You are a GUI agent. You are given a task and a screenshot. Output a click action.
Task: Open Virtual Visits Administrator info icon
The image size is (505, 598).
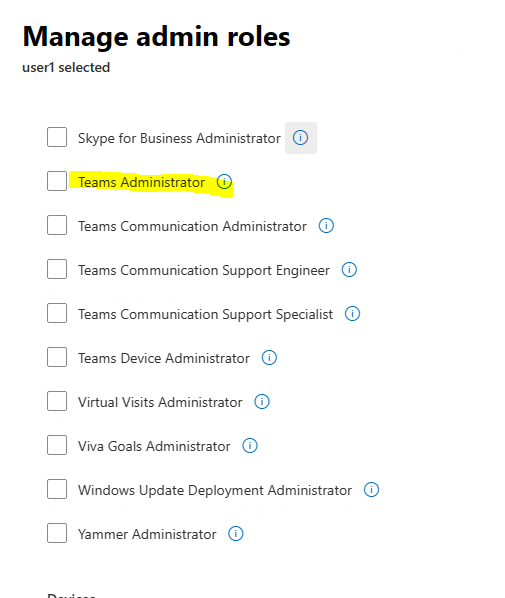(x=262, y=402)
